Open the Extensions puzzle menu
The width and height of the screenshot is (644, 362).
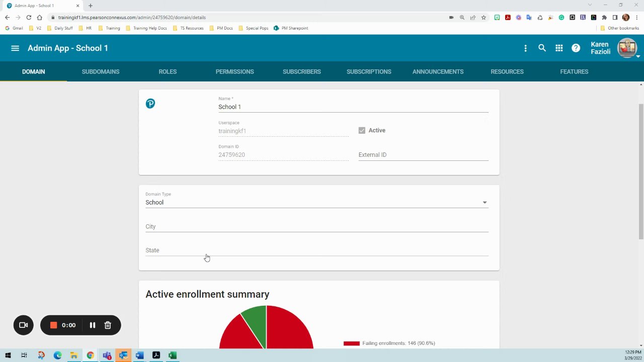(x=604, y=17)
